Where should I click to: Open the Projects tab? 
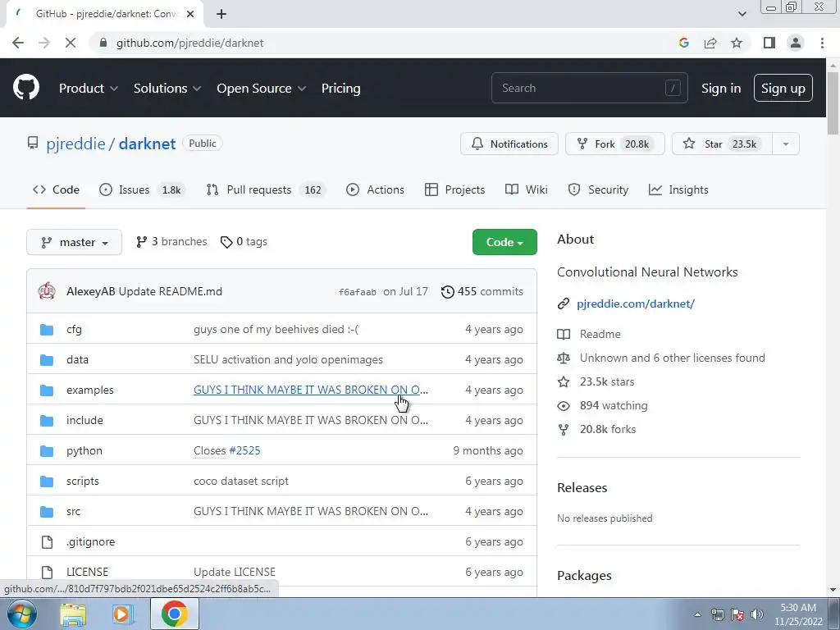pos(454,189)
